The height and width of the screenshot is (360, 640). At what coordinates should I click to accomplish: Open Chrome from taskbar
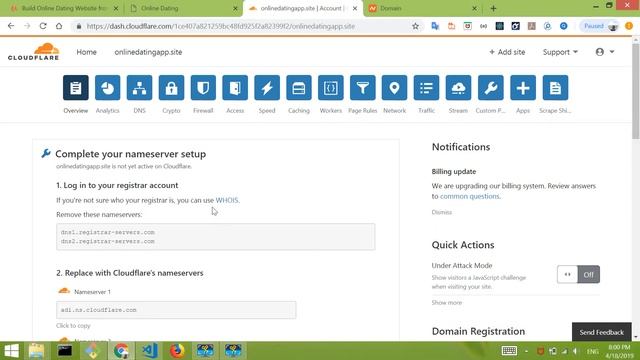[x=121, y=351]
